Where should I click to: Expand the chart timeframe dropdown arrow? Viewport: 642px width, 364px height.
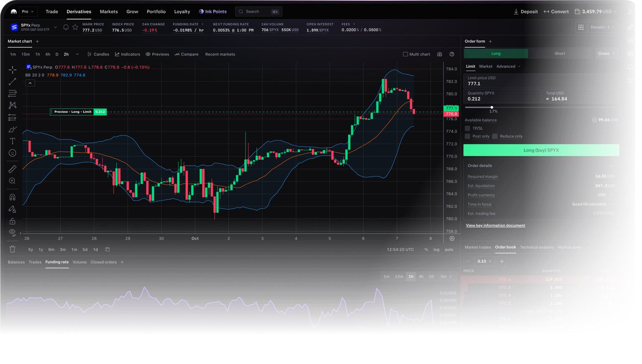click(x=77, y=54)
